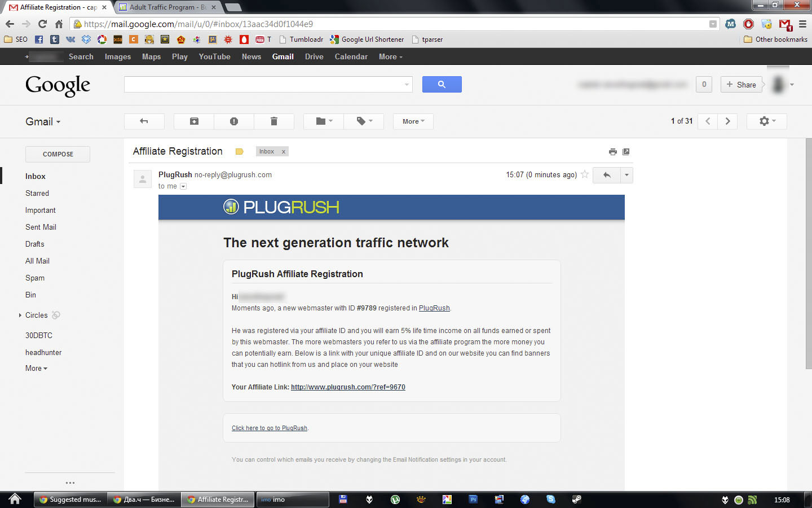The height and width of the screenshot is (508, 812).
Task: Reload the page with refresh icon
Action: click(42, 24)
